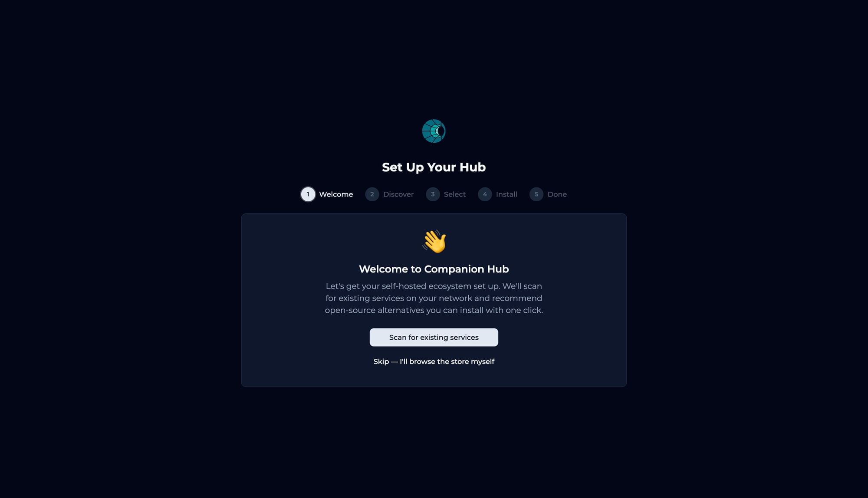Go to the Done step label
Screen dimensions: 868x498
557,194
